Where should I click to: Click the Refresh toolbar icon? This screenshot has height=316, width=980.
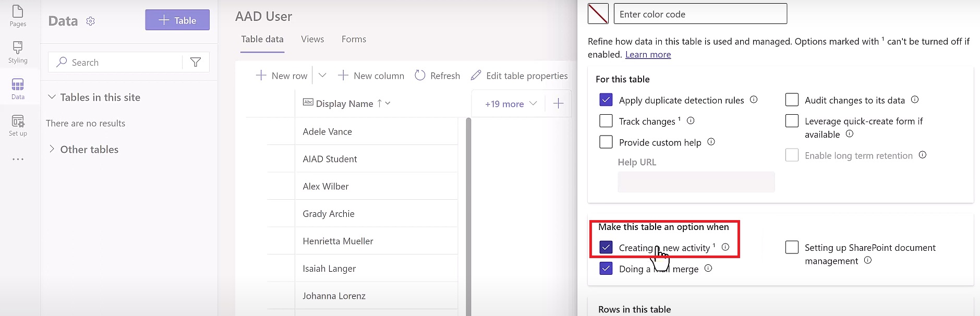pyautogui.click(x=420, y=76)
